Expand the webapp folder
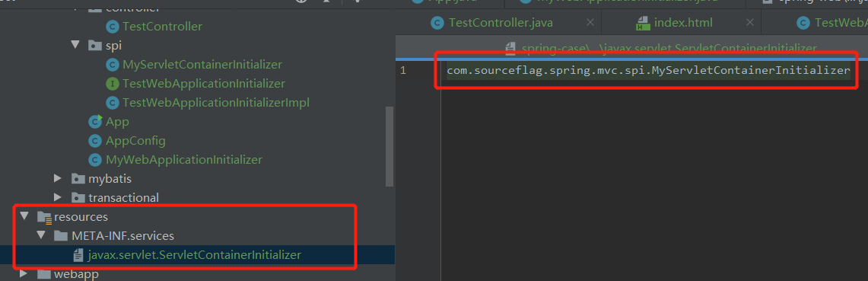The width and height of the screenshot is (868, 281). (x=24, y=274)
